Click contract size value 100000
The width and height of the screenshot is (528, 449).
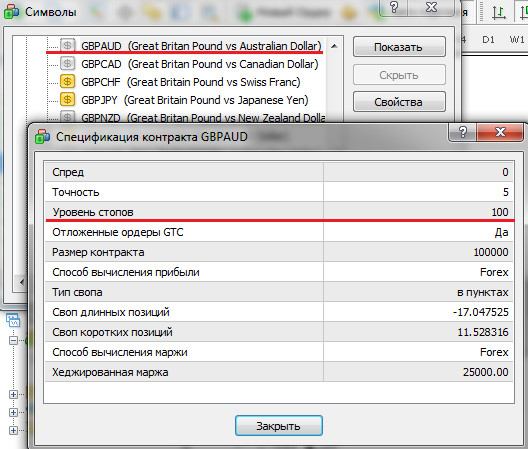pos(491,252)
